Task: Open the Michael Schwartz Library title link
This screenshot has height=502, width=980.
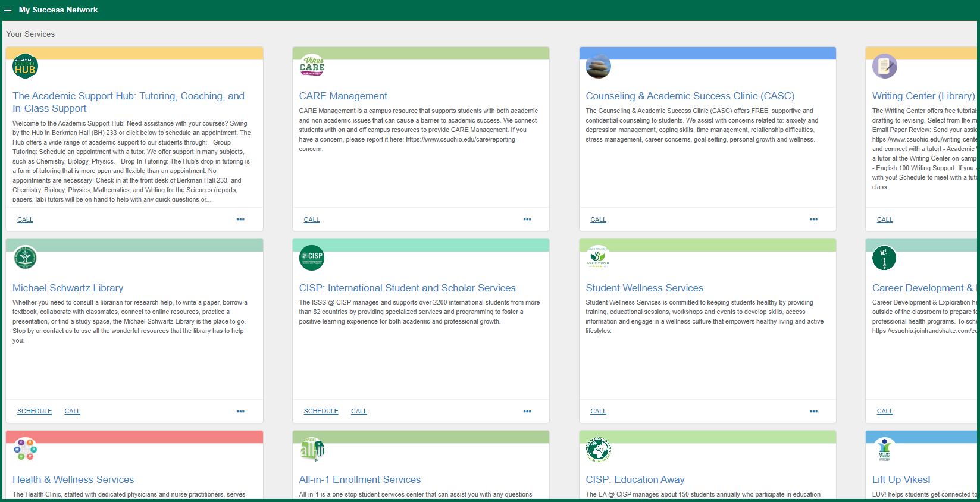Action: pyautogui.click(x=68, y=288)
